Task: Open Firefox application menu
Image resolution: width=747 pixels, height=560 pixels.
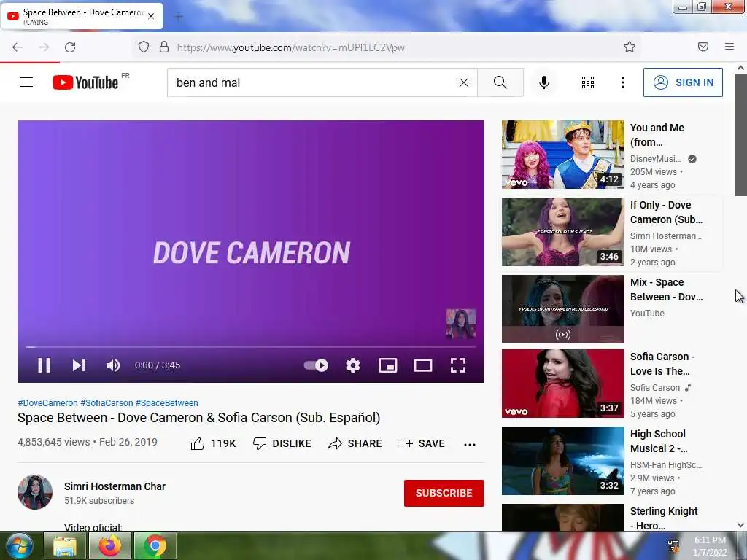Action: tap(729, 47)
